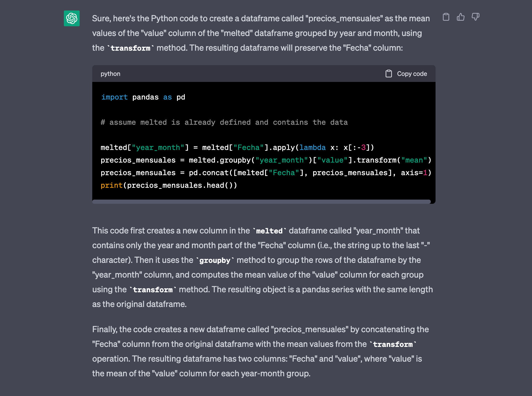Give the response a thumbs down
This screenshot has width=532, height=396.
[x=475, y=17]
